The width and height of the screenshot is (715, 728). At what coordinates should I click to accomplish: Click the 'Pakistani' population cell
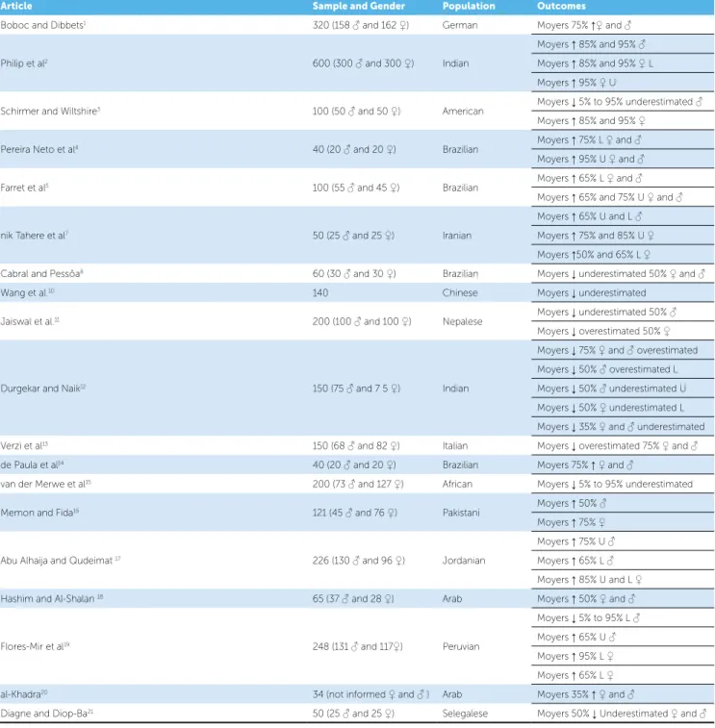coord(461,513)
